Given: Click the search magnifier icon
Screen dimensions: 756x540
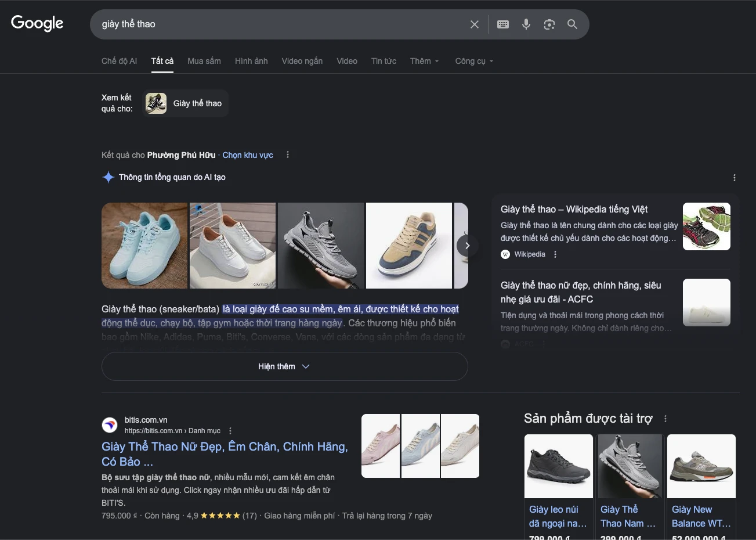Looking at the screenshot, I should (572, 24).
